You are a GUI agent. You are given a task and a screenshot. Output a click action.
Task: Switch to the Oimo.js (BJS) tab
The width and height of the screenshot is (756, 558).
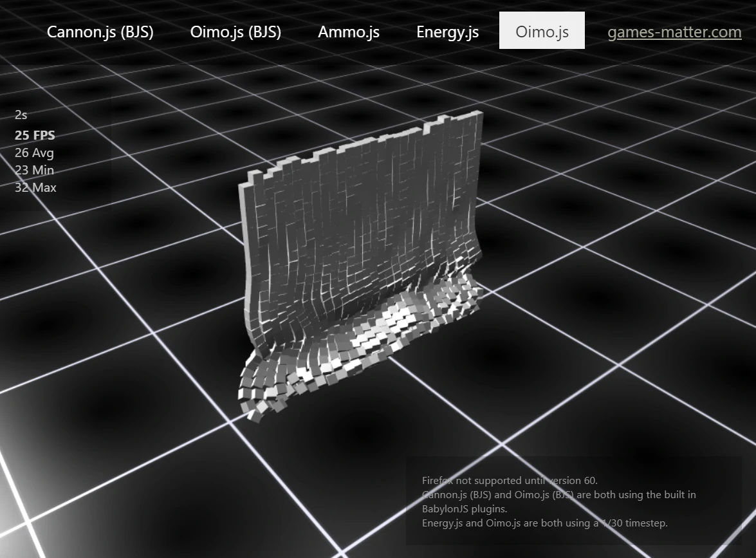point(235,32)
